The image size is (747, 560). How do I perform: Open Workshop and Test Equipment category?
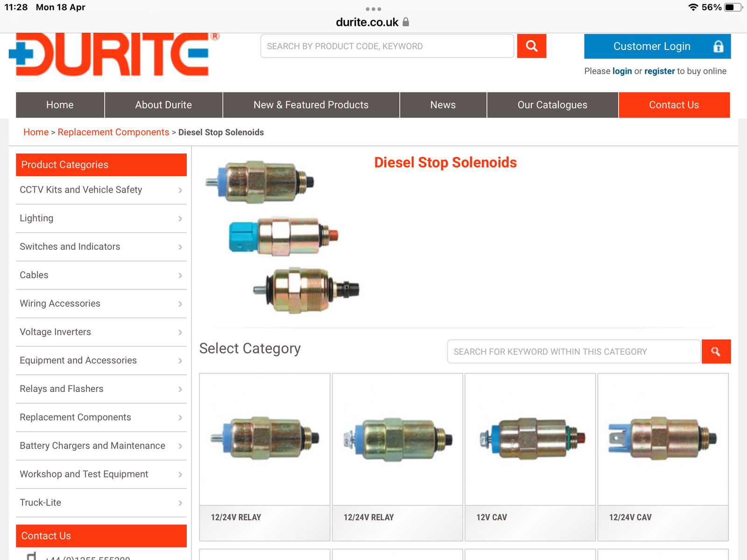coord(101,474)
